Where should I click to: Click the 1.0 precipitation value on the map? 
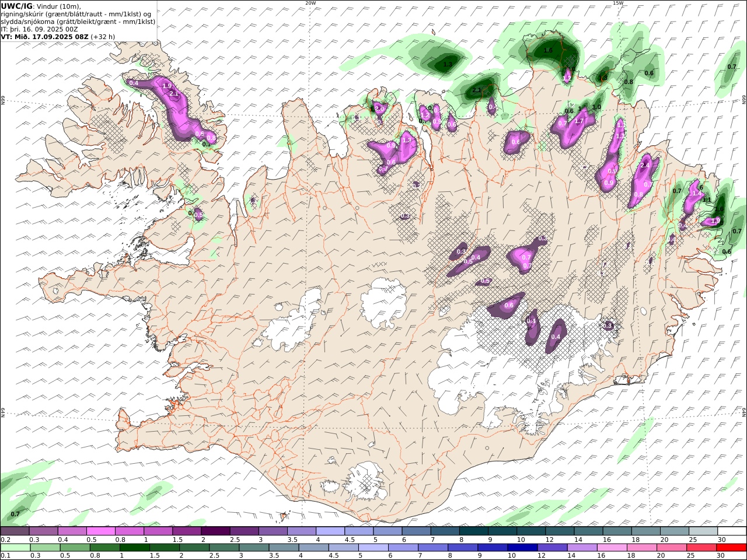[x=596, y=107]
